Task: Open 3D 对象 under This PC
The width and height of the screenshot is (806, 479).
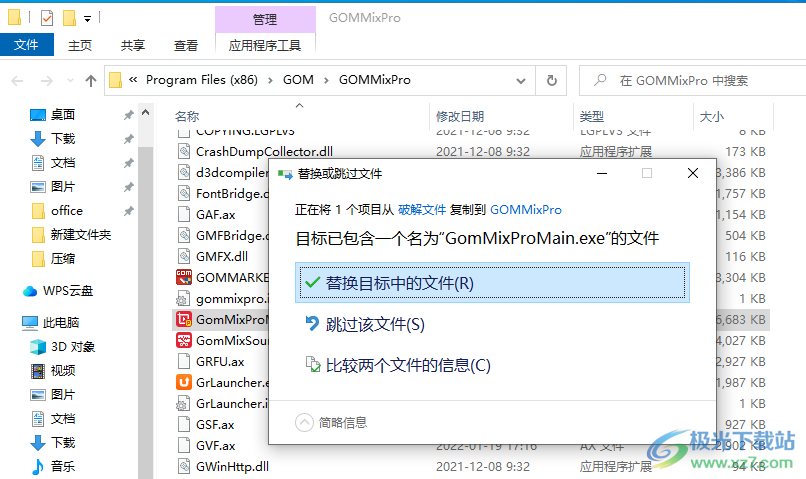Action: pyautogui.click(x=72, y=347)
